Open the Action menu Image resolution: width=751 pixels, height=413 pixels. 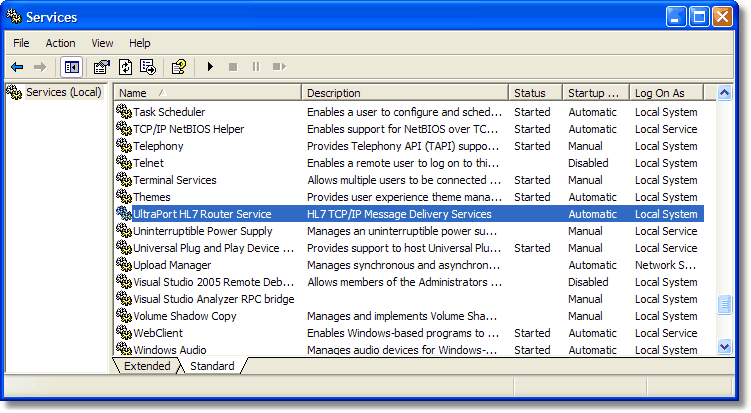[60, 43]
